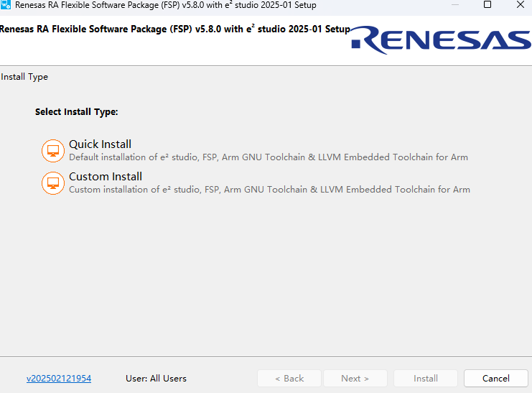Click the Default installation description text
This screenshot has width=532, height=393.
point(268,157)
